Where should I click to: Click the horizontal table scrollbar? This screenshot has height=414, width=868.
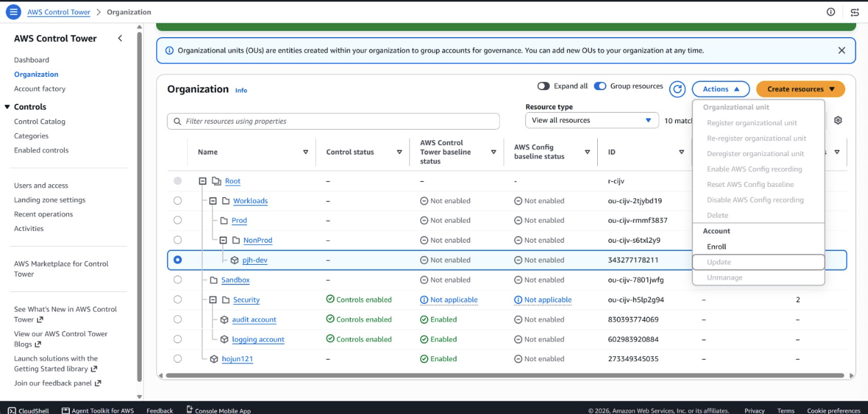coord(505,376)
